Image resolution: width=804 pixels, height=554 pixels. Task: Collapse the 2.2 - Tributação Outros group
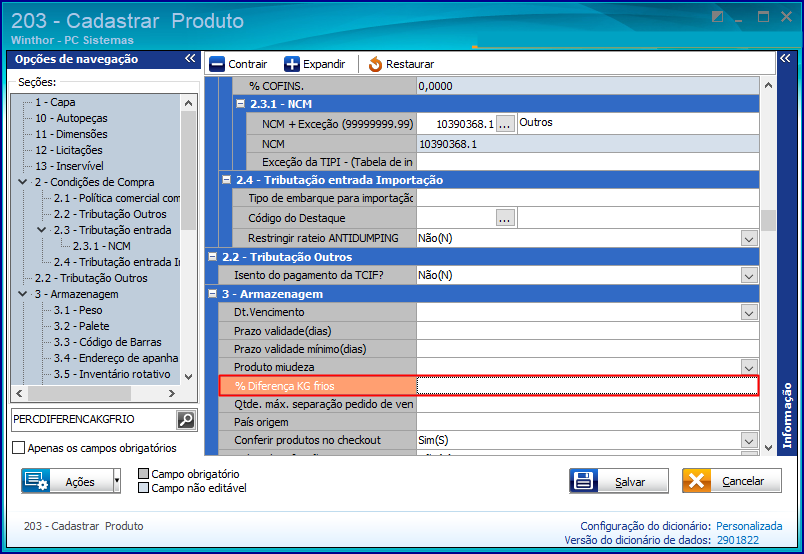coord(212,256)
